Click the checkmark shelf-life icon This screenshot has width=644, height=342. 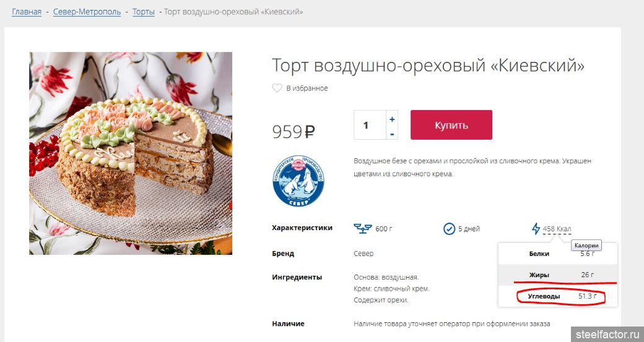(x=450, y=228)
